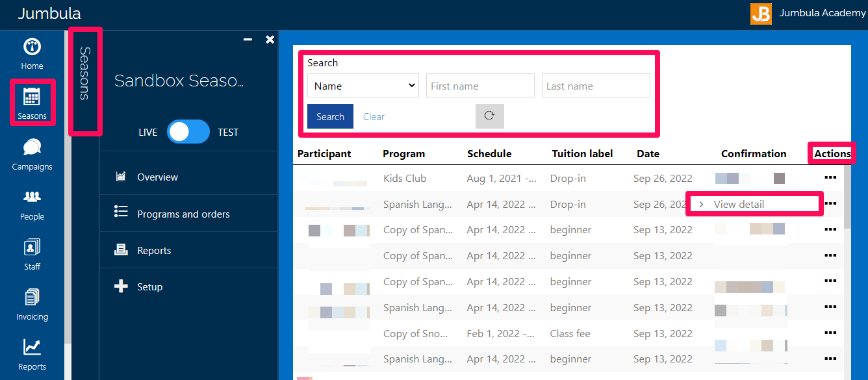Click the Jumbula Academy account name
Image resolution: width=868 pixels, height=380 pixels.
[x=823, y=13]
